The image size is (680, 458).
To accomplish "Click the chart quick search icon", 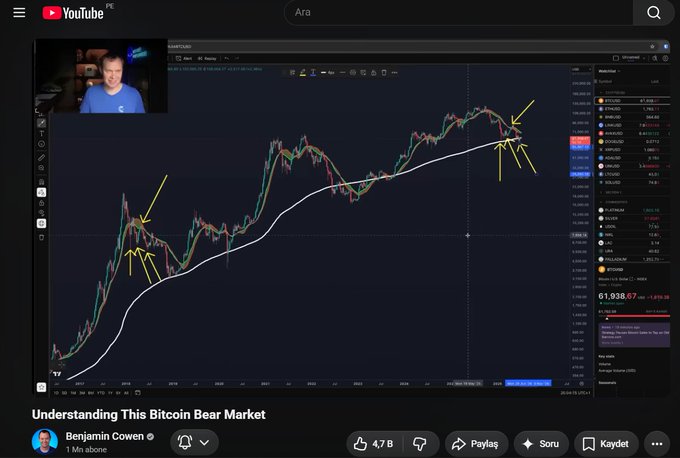I will [655, 58].
